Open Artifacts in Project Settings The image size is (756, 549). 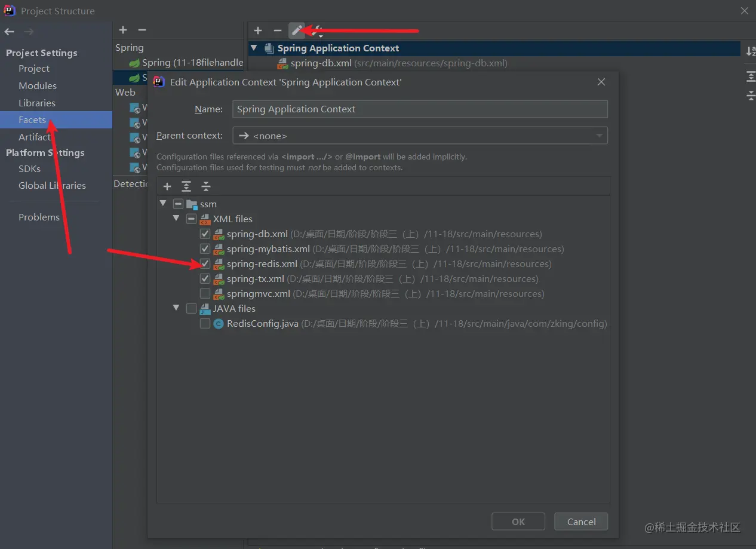(x=36, y=137)
